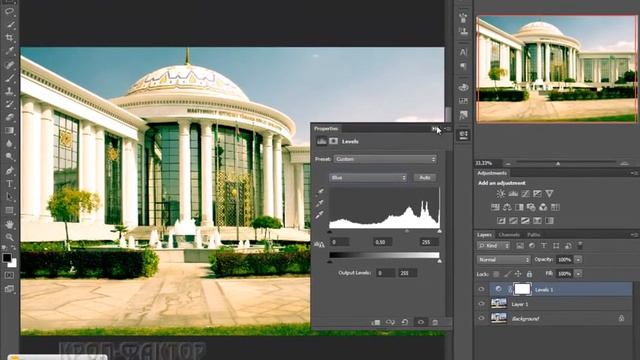Select the Eyedropper tool in the toolbar
Screen dimensions: 640x360
[x=9, y=51]
